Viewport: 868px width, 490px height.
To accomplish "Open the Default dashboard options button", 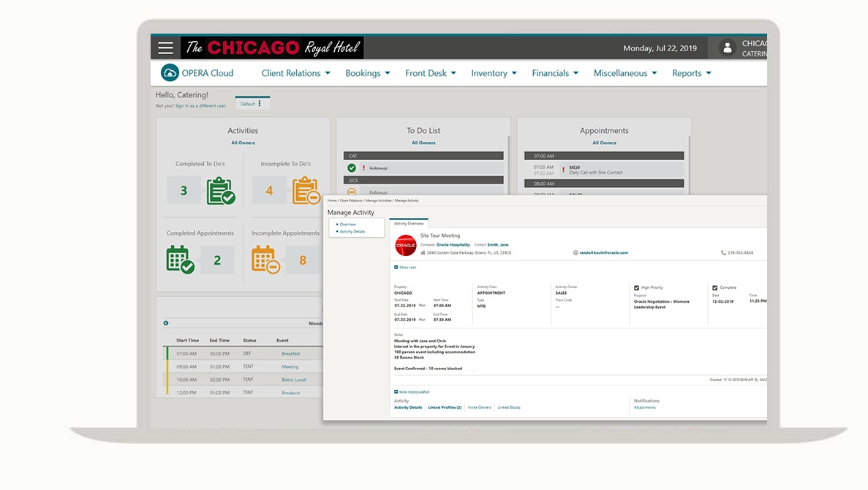I will click(252, 104).
